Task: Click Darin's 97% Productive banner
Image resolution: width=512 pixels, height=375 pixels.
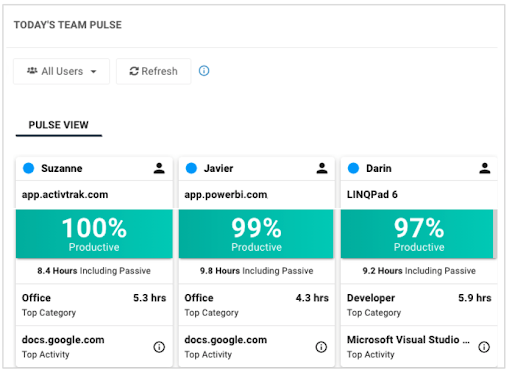Action: pyautogui.click(x=417, y=234)
